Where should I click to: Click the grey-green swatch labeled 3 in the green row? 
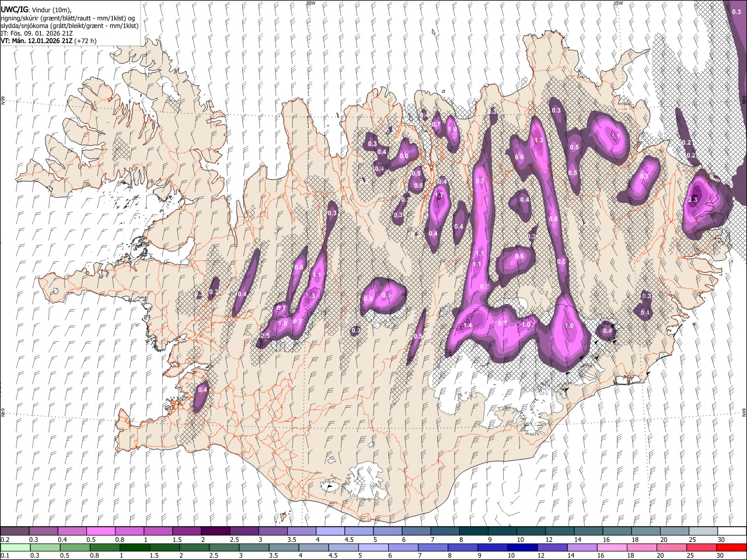click(x=253, y=547)
